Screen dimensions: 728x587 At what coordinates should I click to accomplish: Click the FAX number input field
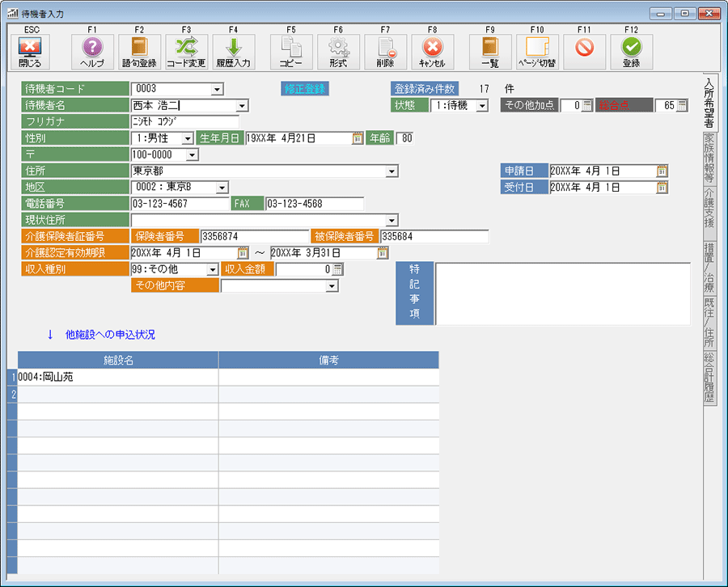[x=315, y=204]
